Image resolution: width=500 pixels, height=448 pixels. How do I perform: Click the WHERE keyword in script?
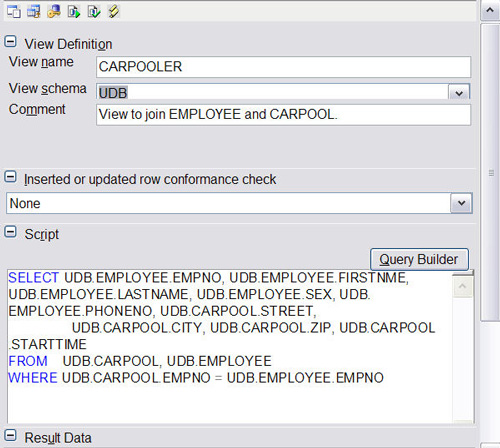(33, 378)
